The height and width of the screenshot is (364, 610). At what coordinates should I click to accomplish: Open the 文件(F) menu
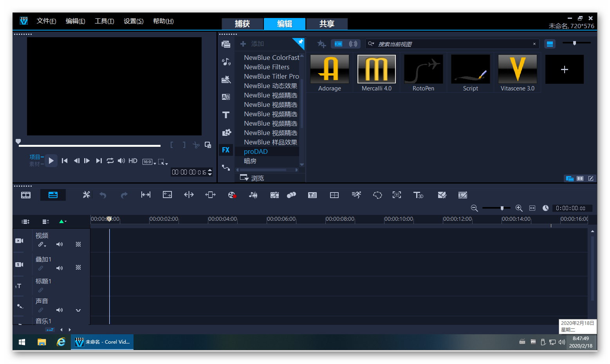click(46, 21)
